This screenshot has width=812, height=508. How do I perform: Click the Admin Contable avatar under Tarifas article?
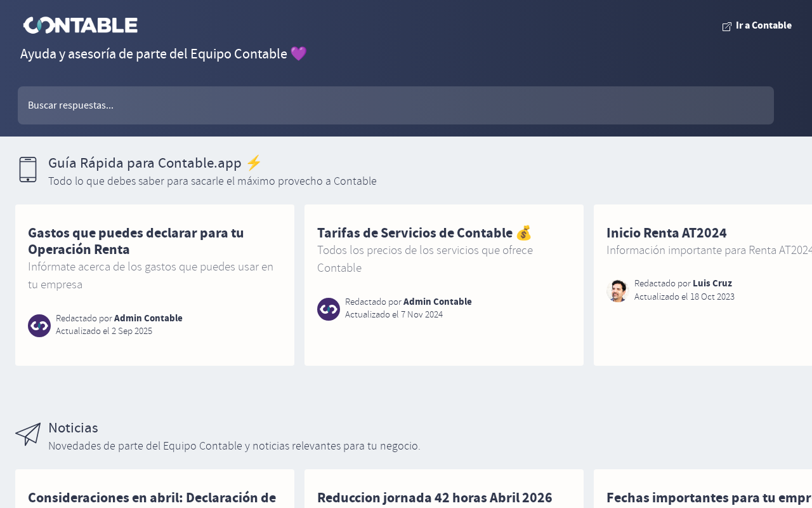(x=329, y=309)
